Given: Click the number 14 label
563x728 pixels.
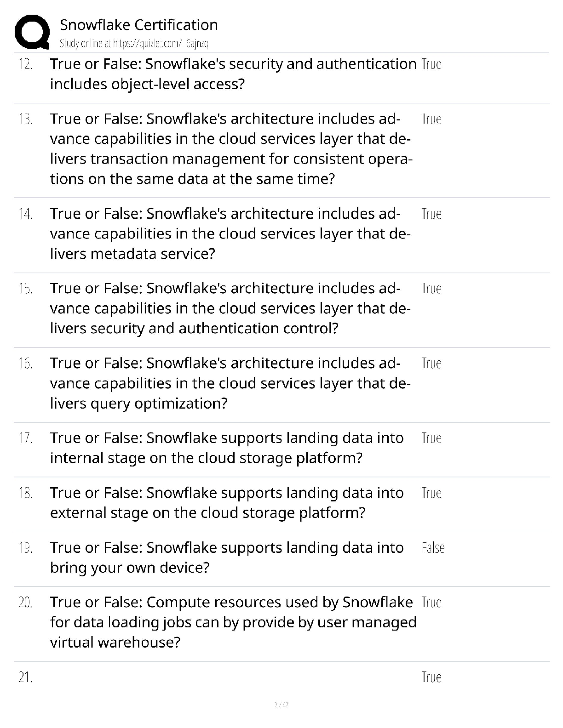Looking at the screenshot, I should 25,214.
